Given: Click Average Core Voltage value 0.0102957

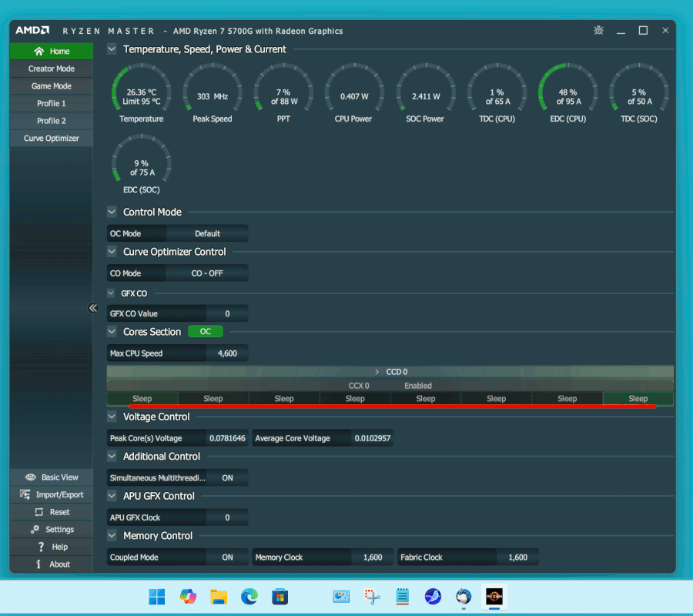Looking at the screenshot, I should [373, 438].
